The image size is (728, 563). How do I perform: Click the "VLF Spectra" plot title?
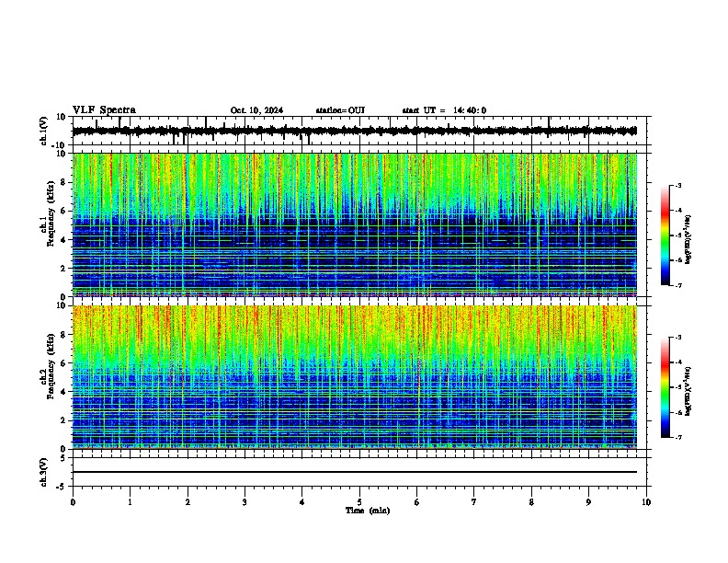(x=104, y=110)
